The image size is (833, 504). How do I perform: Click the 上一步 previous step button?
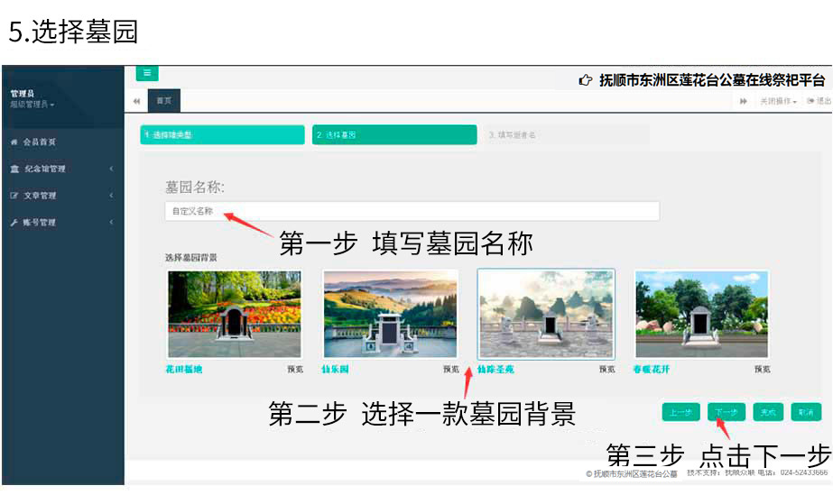point(680,412)
